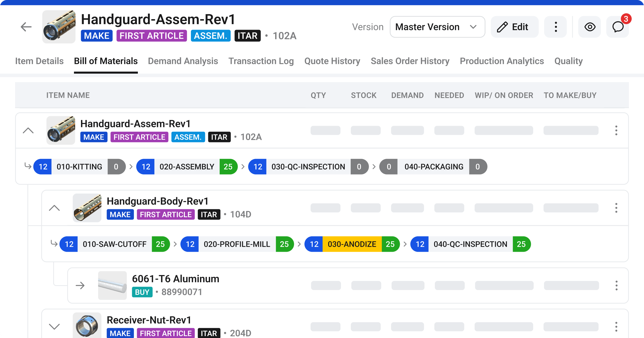Click the 6061-T6 Aluminum bar thumbnail

pyautogui.click(x=112, y=285)
